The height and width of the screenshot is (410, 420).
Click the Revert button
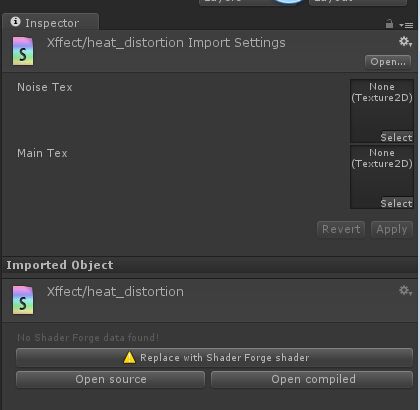tap(341, 229)
